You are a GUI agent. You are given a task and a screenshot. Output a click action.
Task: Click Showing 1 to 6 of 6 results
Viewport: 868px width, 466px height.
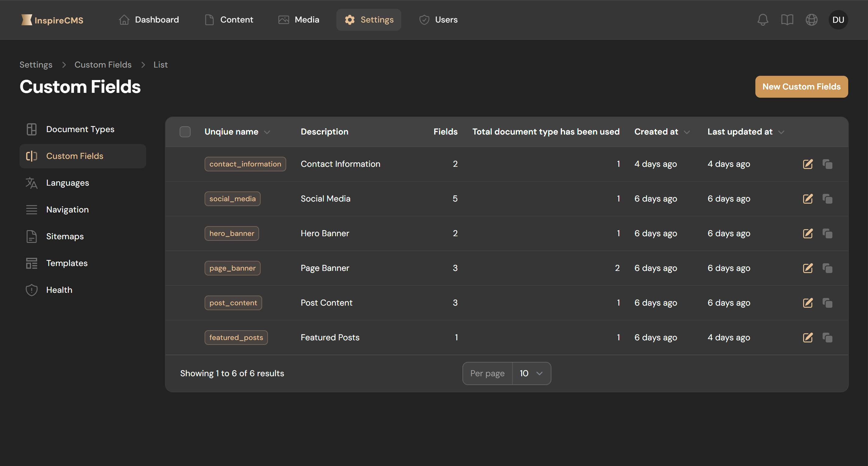tap(232, 373)
